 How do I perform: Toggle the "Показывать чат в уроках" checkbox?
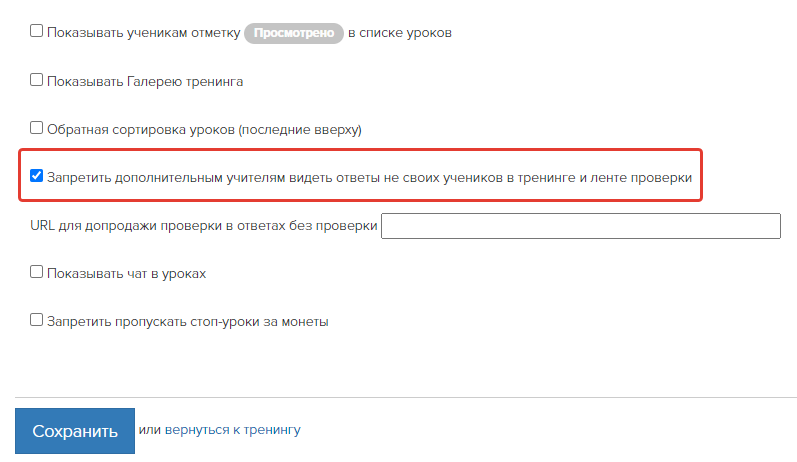point(36,272)
